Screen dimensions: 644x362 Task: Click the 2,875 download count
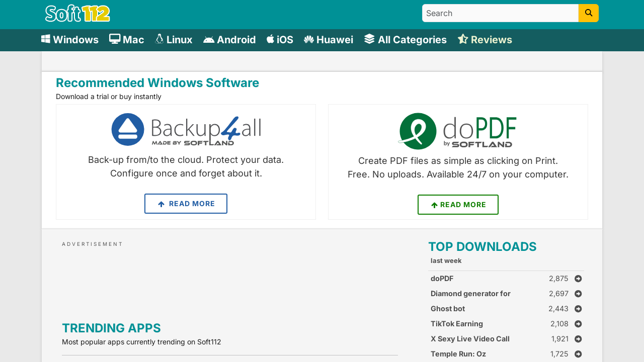click(558, 279)
